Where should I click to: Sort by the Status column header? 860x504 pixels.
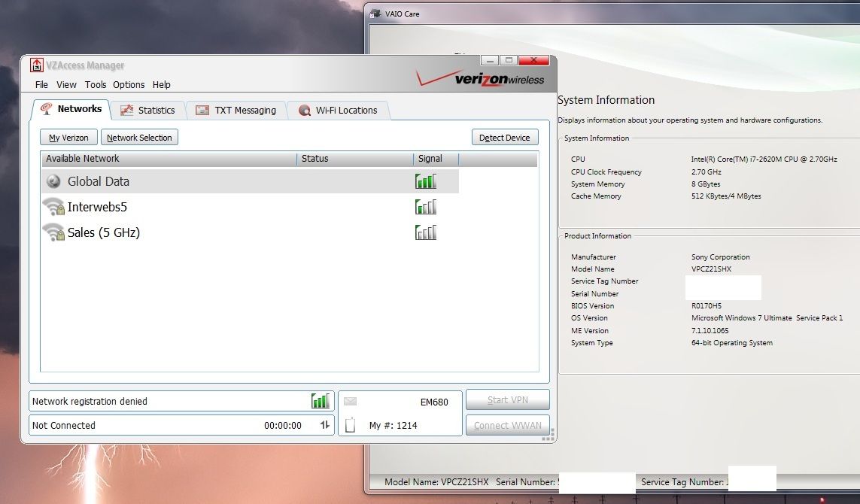pos(355,159)
